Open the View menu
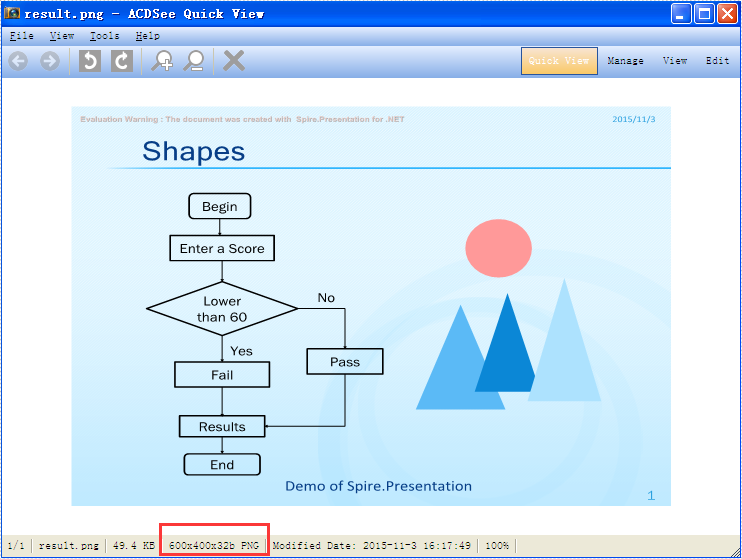This screenshot has height=559, width=742. pos(62,36)
